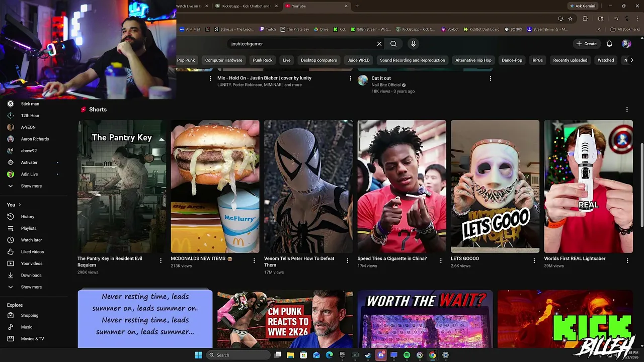Open the Pantry Key short thumbnail
The width and height of the screenshot is (644, 362).
pos(122,186)
